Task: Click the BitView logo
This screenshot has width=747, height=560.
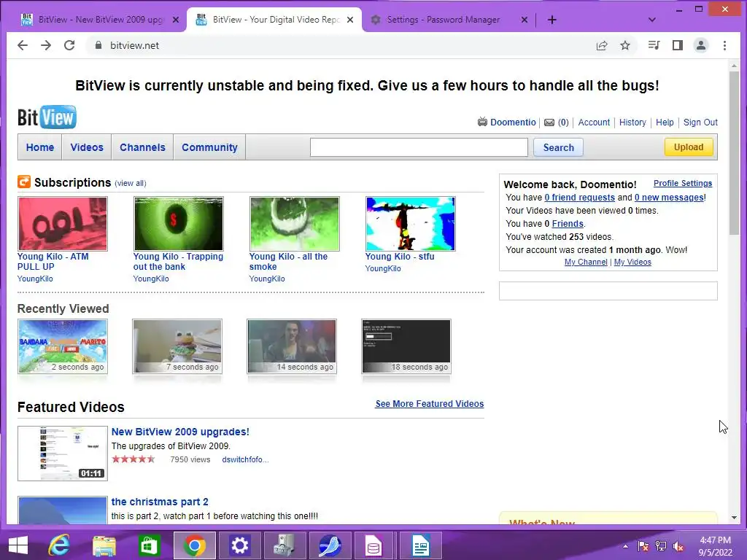Action: (47, 117)
